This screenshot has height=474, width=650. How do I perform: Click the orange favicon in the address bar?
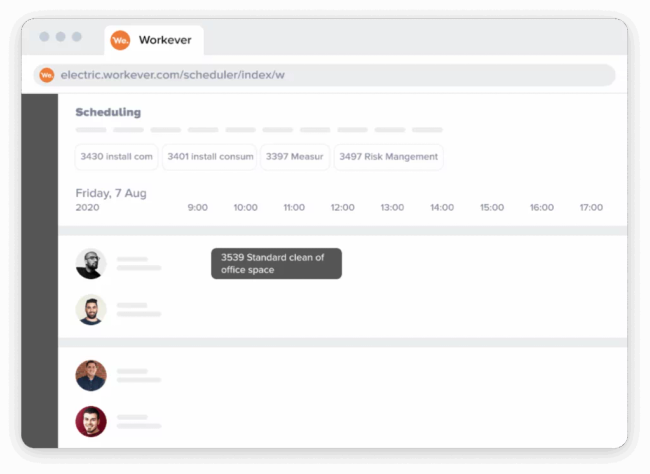(x=47, y=75)
